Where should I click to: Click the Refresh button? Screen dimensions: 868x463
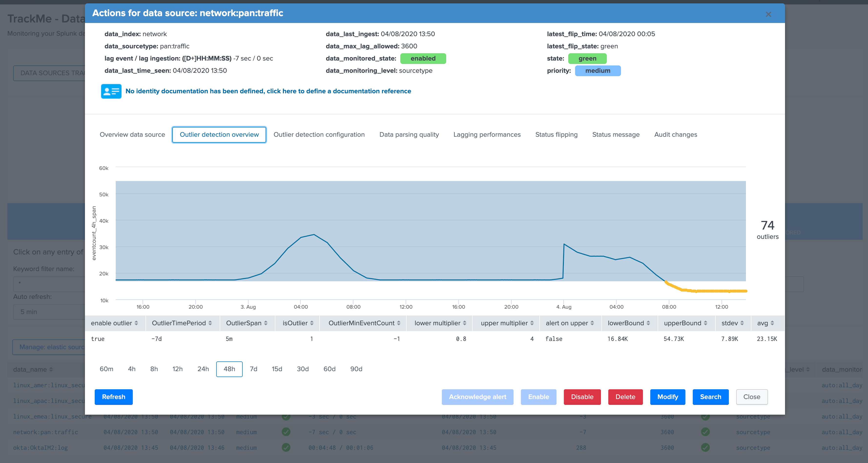pos(114,397)
